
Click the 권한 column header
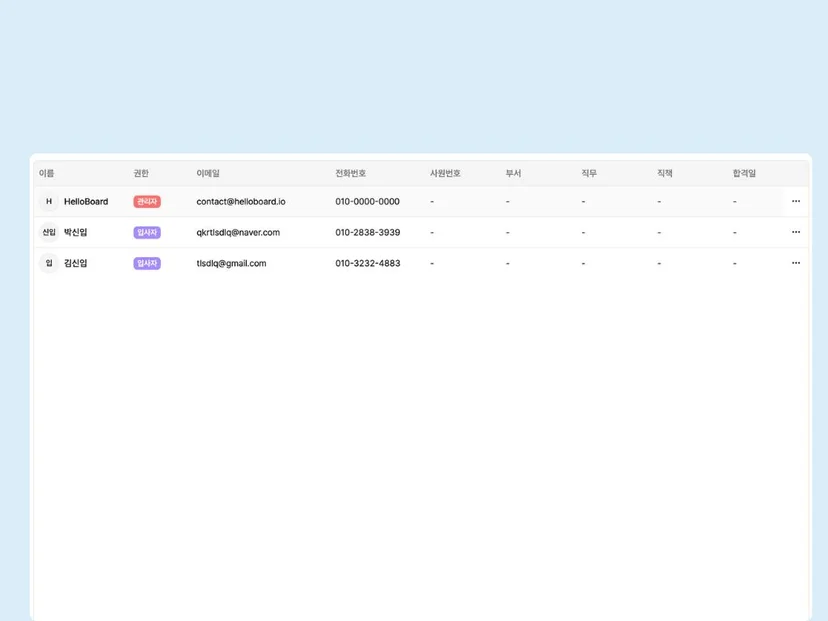[141, 173]
